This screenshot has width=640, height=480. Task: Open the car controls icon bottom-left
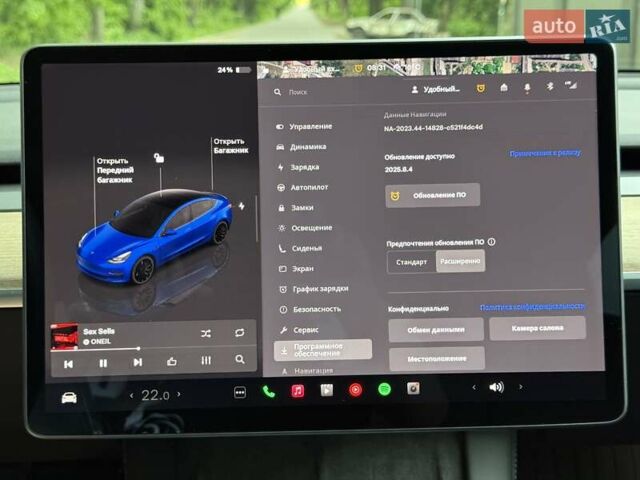pos(69,397)
